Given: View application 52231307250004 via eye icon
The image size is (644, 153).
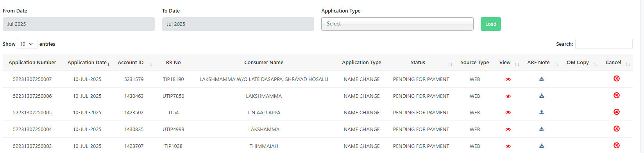Looking at the screenshot, I should pyautogui.click(x=508, y=130).
